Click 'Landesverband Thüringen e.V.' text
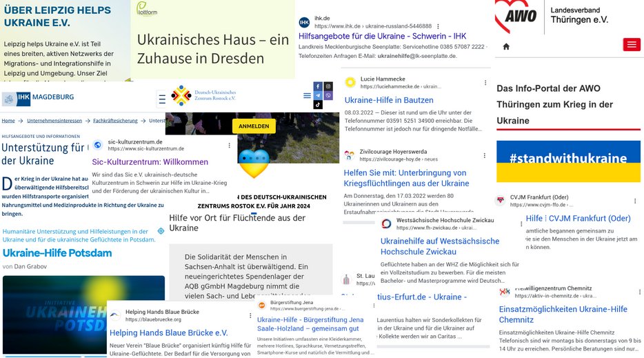The width and height of the screenshot is (644, 358). (579, 14)
